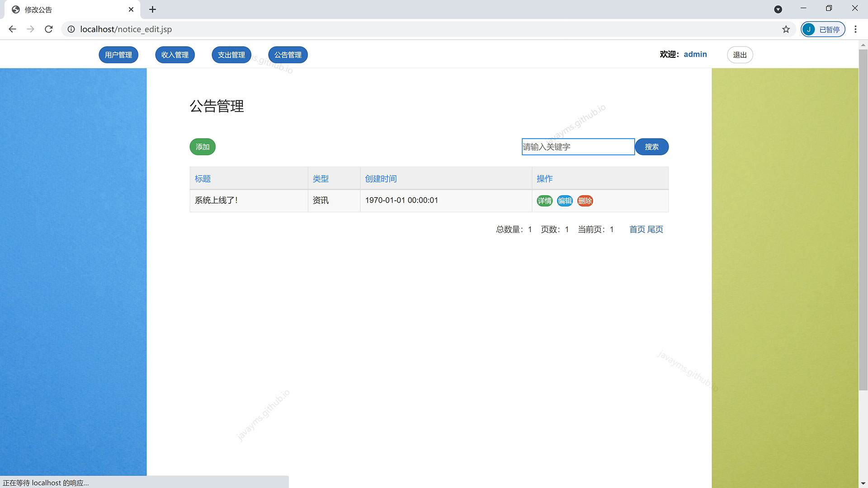Click the keyword search input field
The height and width of the screenshot is (488, 868).
[578, 146]
